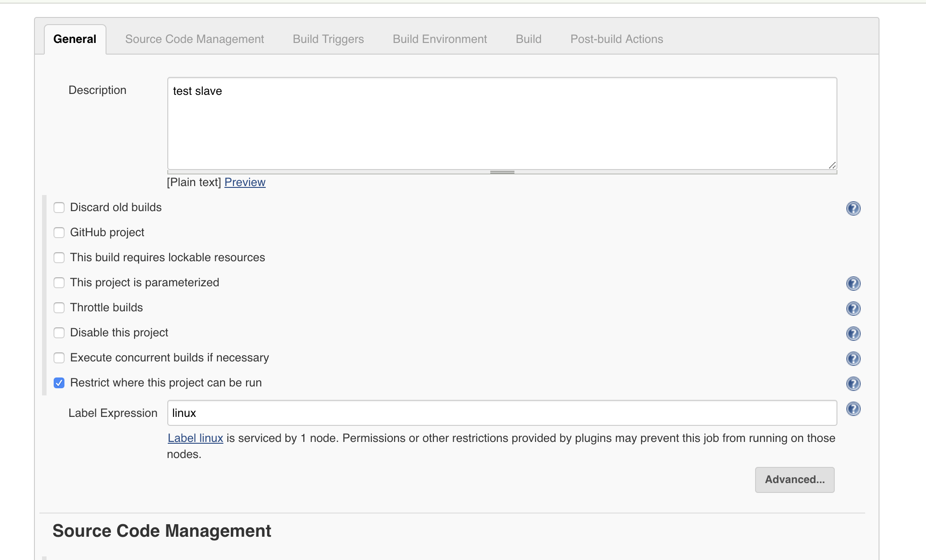Viewport: 926px width, 560px height.
Task: Open help for parameterized project option
Action: (853, 284)
